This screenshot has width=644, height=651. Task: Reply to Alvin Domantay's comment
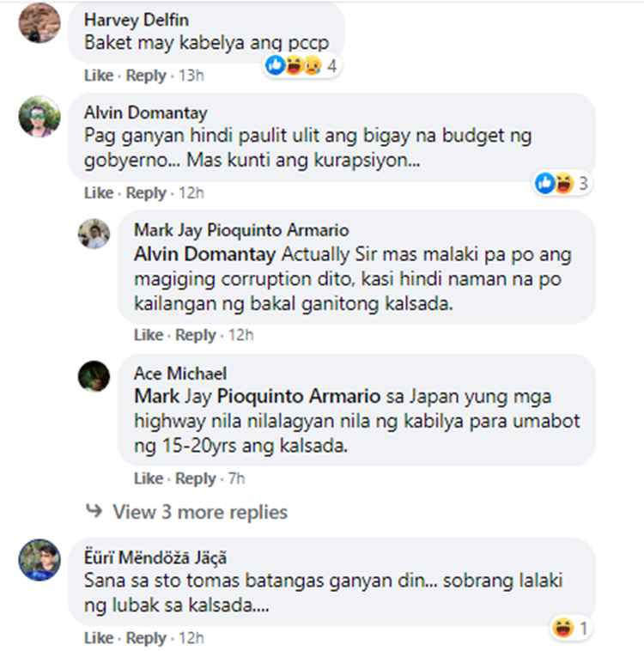coord(146,192)
